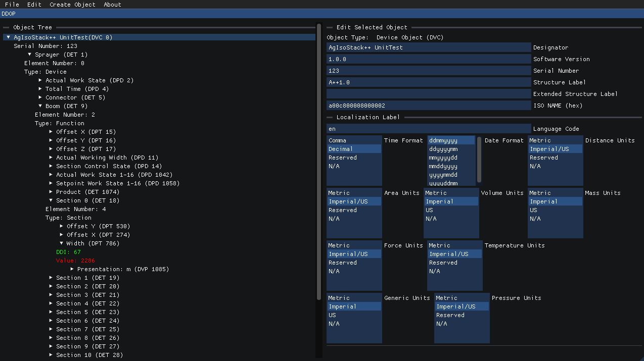This screenshot has width=644, height=361.
Task: Click the Language Code field
Action: tap(429, 129)
